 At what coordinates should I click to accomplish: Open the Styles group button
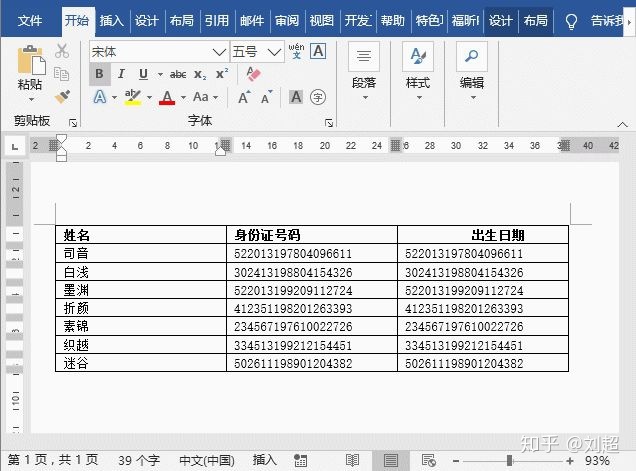[x=418, y=71]
